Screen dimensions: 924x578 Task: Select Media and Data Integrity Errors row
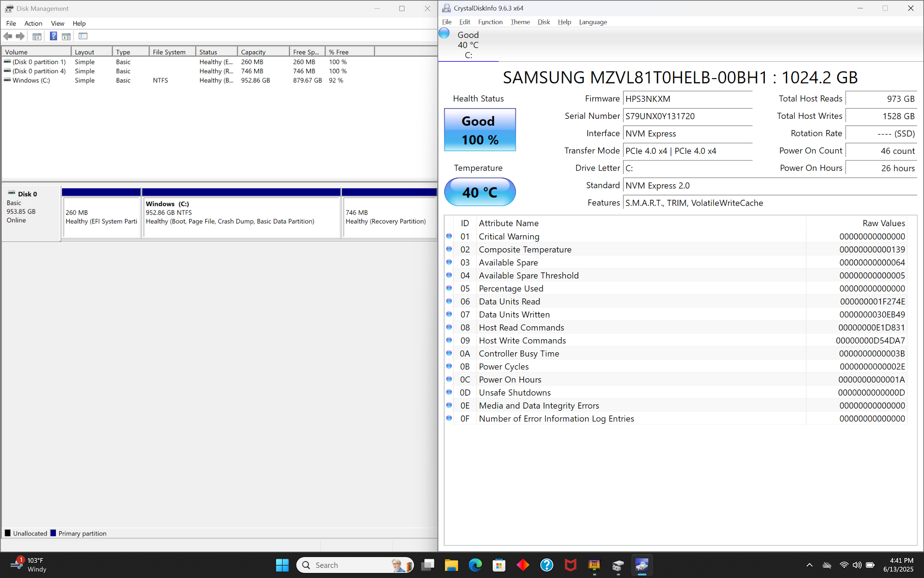pos(676,406)
